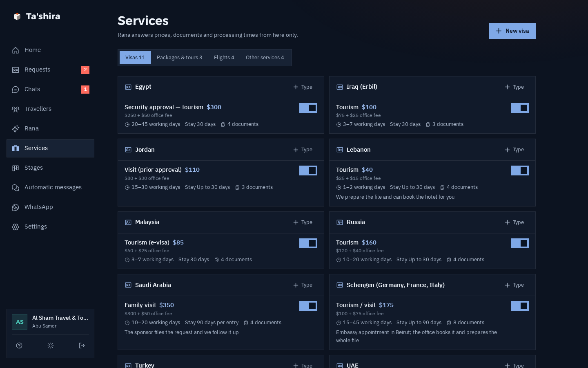Image resolution: width=588 pixels, height=368 pixels.
Task: Click the WhatsApp icon in sidebar
Action: [16, 207]
